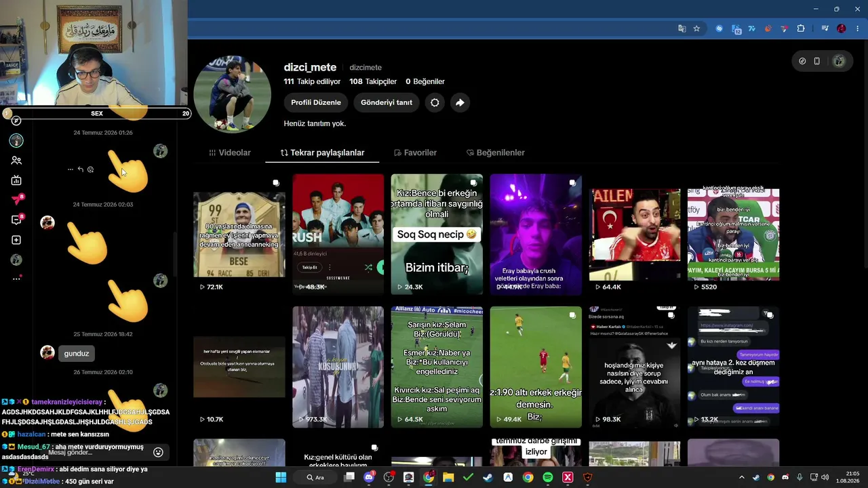The image size is (868, 488).
Task: Click the reply arrow on hovered message
Action: tap(80, 169)
